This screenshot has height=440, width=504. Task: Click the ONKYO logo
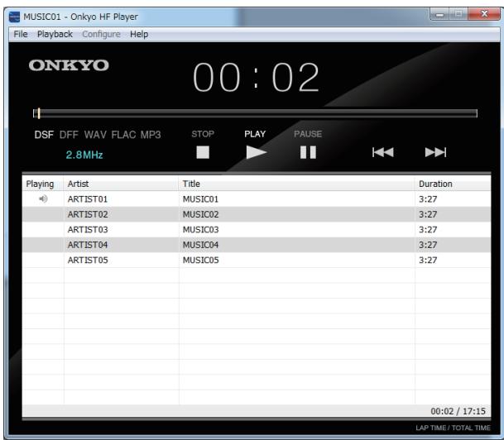69,65
